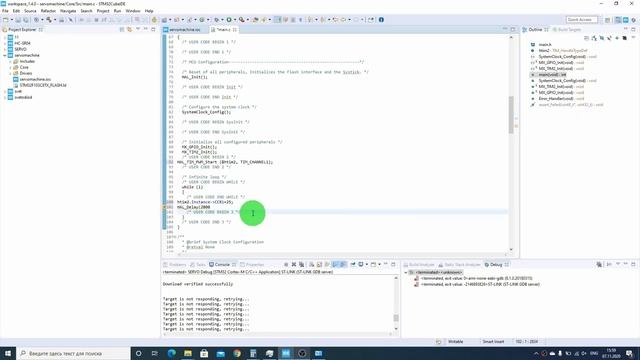The width and height of the screenshot is (640, 360).
Task: Open the Run configurations dropdown arrow
Action: tap(235, 20)
